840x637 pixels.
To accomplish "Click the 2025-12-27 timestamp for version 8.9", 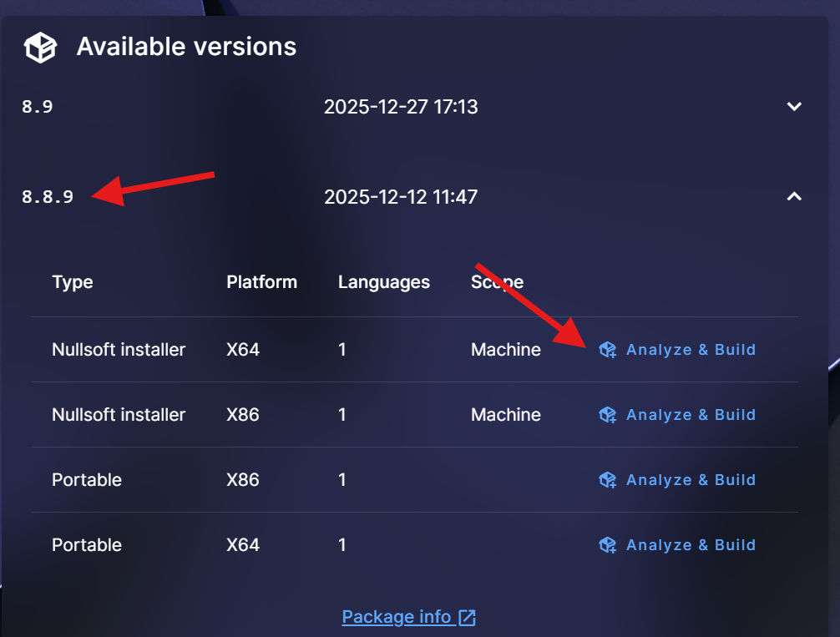I will tap(401, 107).
